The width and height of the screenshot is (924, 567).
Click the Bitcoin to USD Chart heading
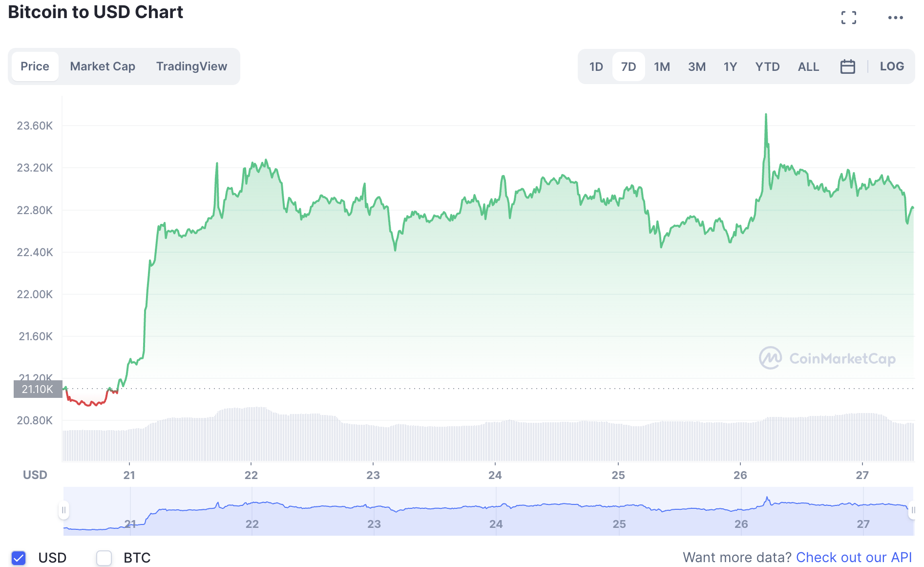[x=96, y=12]
